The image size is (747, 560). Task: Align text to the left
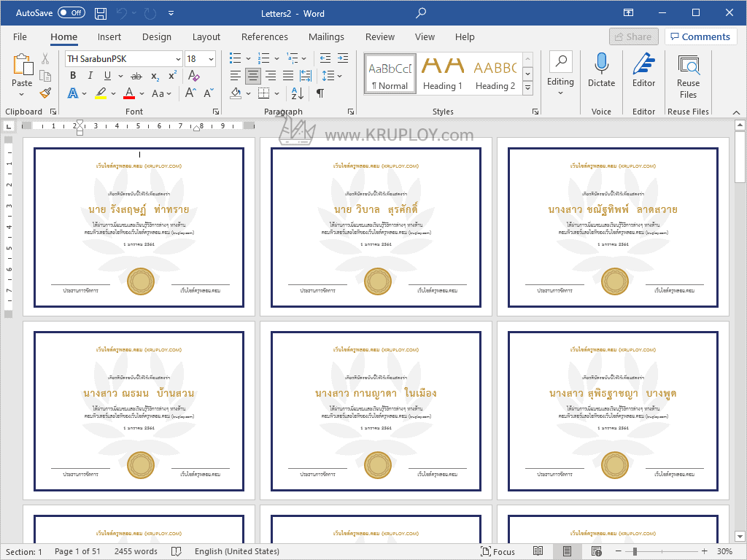click(x=236, y=76)
